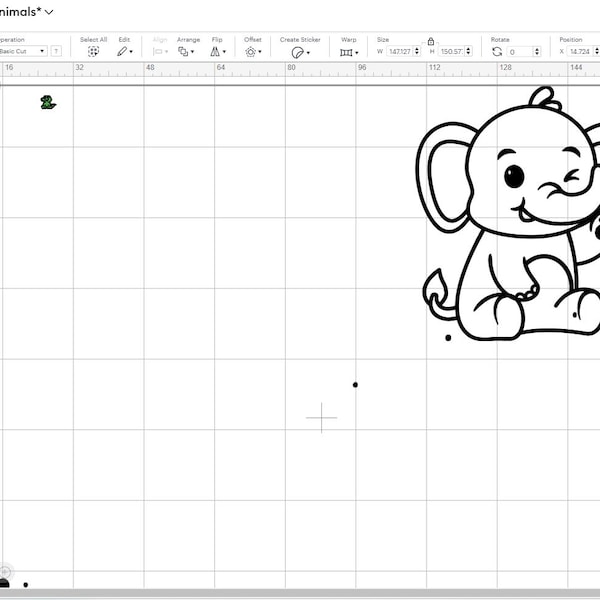Expand the Flip dropdown arrow
This screenshot has width=600, height=600.
(224, 52)
